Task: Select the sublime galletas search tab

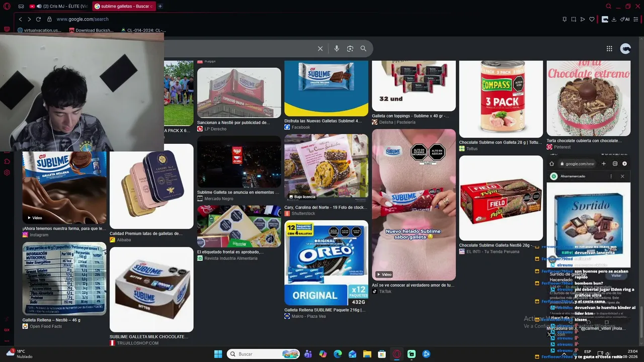Action: click(123, 6)
